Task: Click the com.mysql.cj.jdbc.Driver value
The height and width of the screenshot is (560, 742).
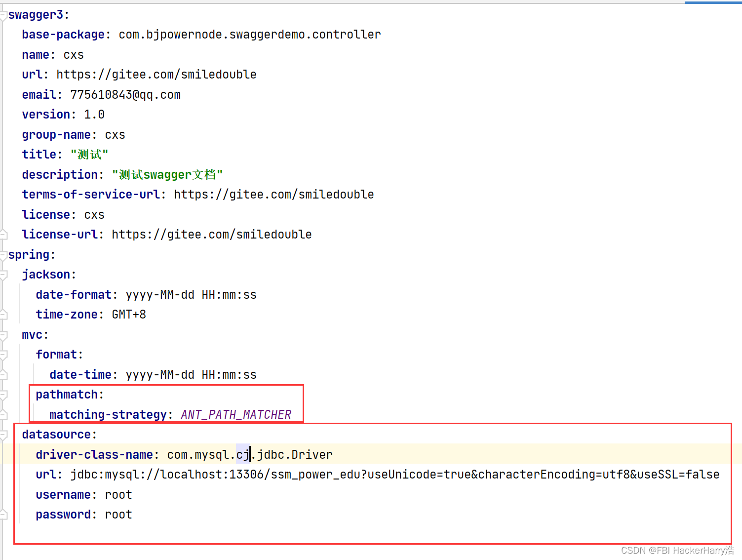Action: coord(250,455)
